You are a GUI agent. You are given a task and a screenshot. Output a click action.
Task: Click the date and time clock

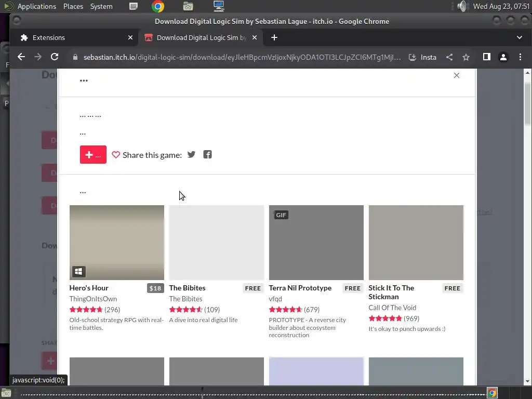click(x=501, y=6)
